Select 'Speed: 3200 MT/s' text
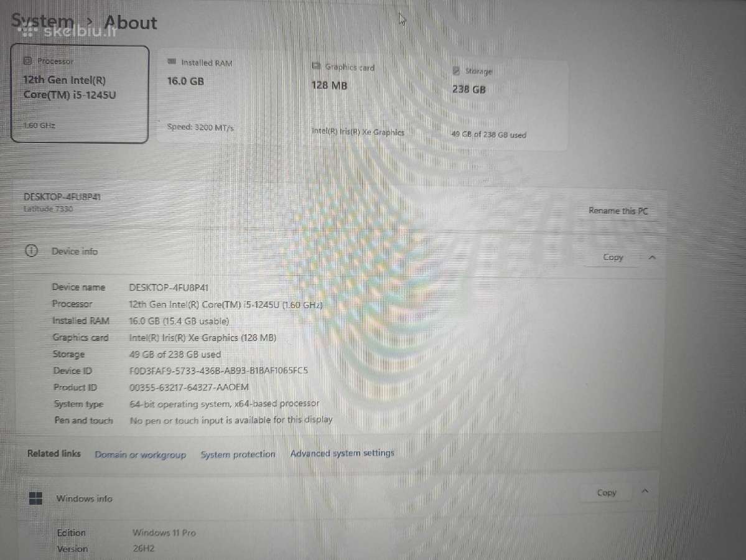This screenshot has height=560, width=746. (x=200, y=127)
